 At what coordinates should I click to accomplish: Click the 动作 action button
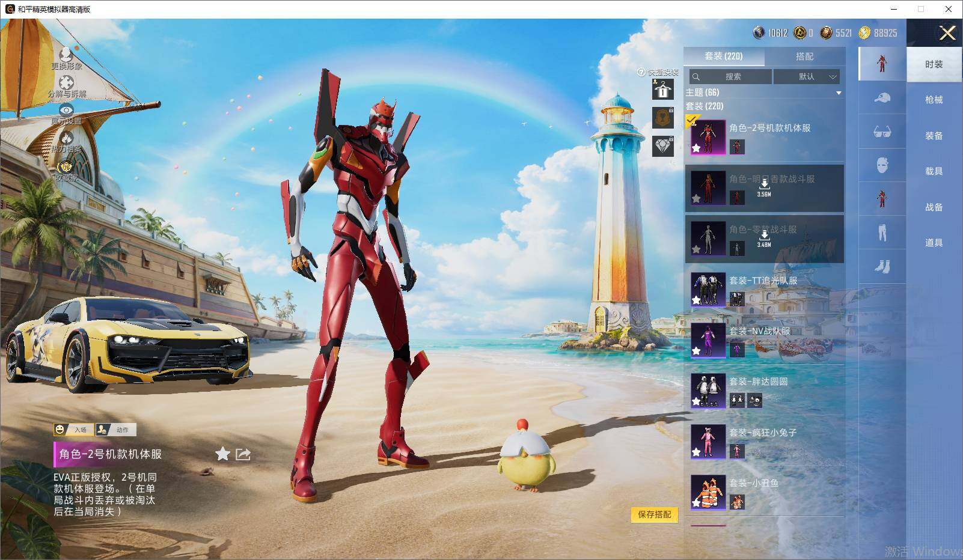(116, 430)
